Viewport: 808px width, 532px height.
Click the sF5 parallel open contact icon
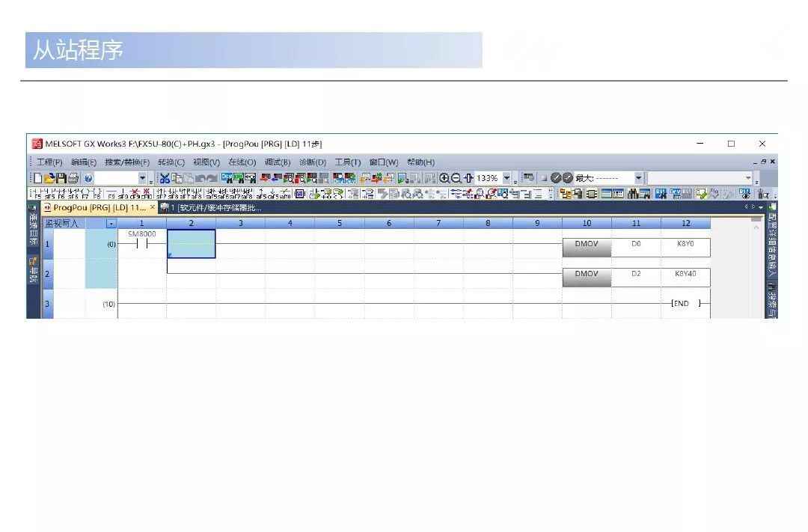[49, 194]
